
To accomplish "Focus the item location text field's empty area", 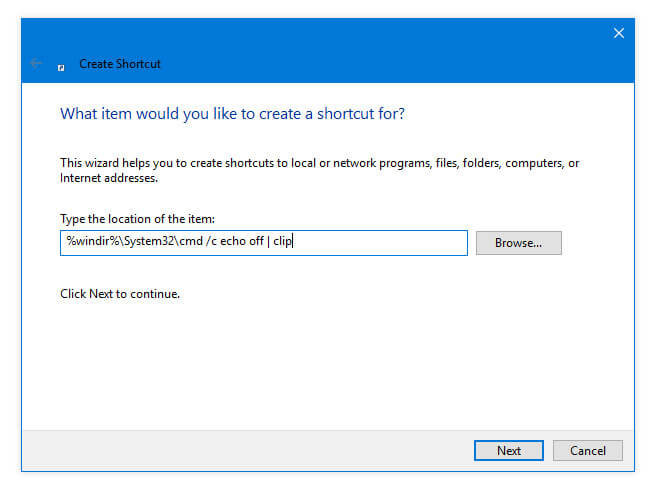I will (x=379, y=243).
